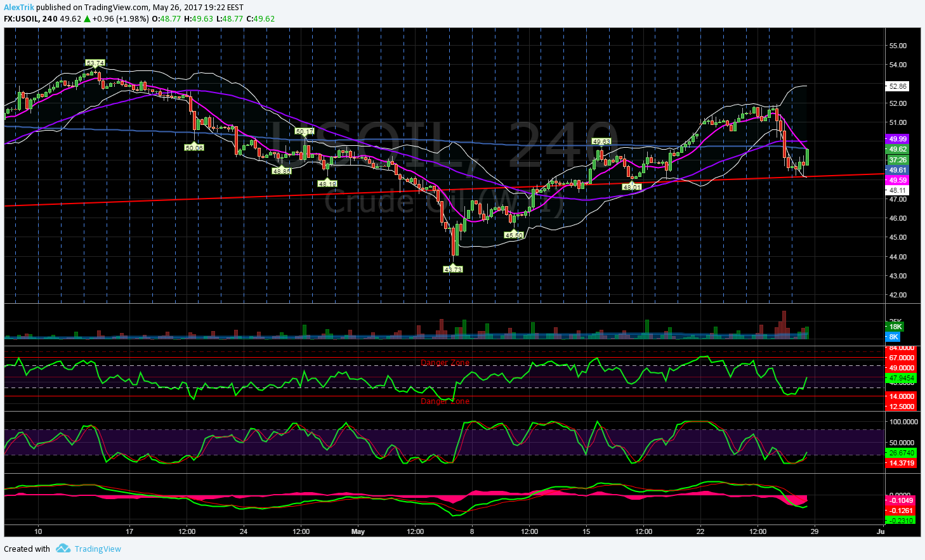Click the red 84.0000 level label
The image size is (925, 560).
tap(901, 348)
